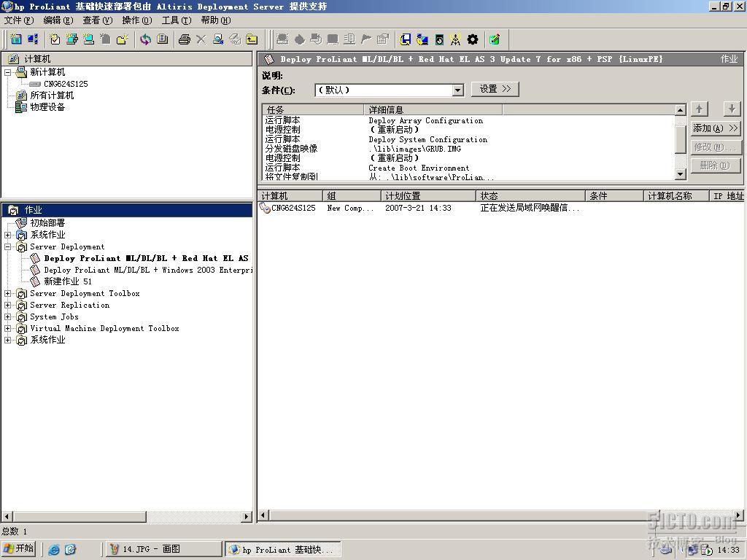The width and height of the screenshot is (747, 560).
Task: Click the Deploy Array Configuration task row
Action: (x=469, y=120)
